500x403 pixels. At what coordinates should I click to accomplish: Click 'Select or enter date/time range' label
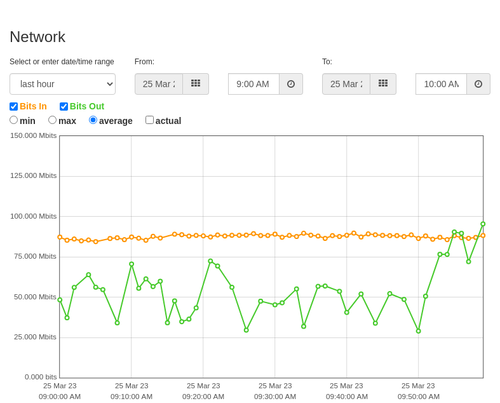pyautogui.click(x=62, y=62)
